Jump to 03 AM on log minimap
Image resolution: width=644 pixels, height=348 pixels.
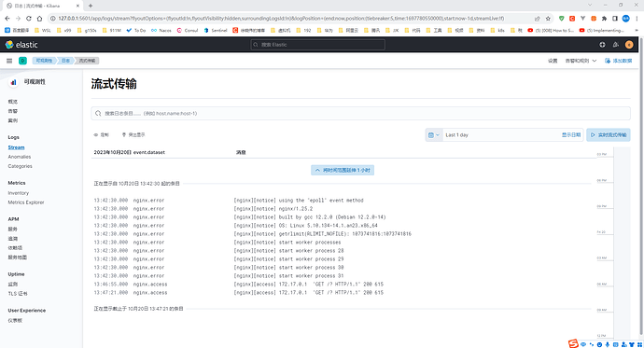tap(602, 258)
